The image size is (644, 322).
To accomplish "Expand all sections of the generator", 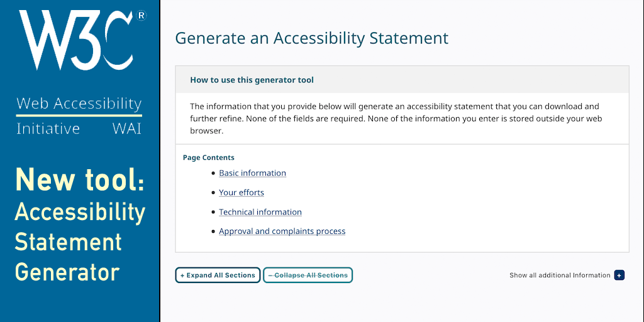I will pos(218,275).
